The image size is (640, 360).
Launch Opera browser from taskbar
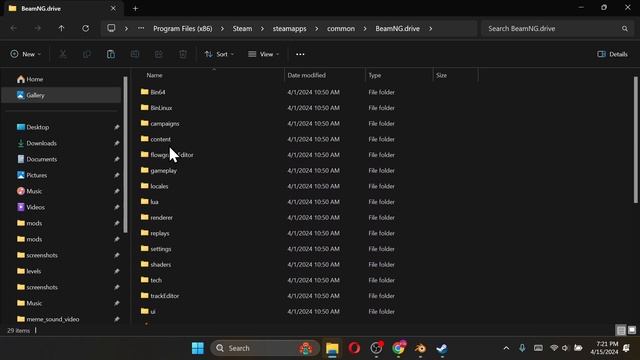(x=354, y=348)
